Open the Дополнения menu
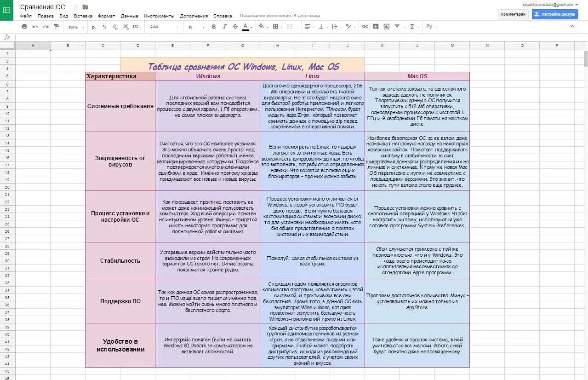 [194, 16]
